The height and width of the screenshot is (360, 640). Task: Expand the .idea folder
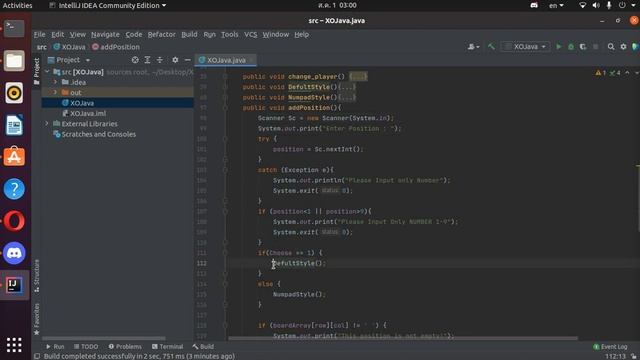click(56, 82)
